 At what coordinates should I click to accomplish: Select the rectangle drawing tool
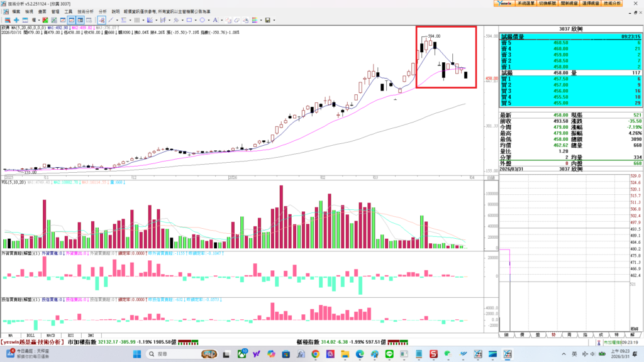coord(189,20)
